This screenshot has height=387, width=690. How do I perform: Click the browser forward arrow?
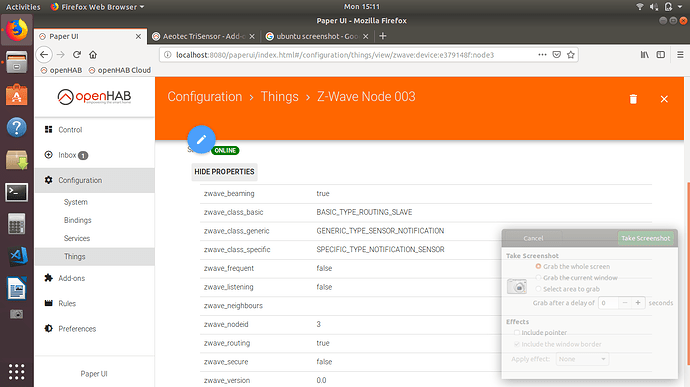pyautogui.click(x=61, y=55)
